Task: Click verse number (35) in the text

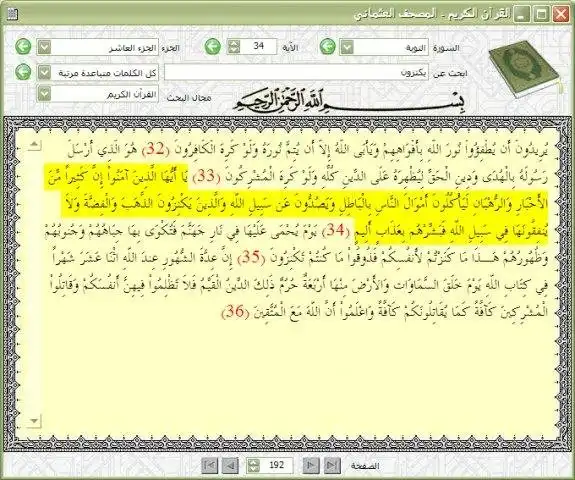Action: click(251, 258)
